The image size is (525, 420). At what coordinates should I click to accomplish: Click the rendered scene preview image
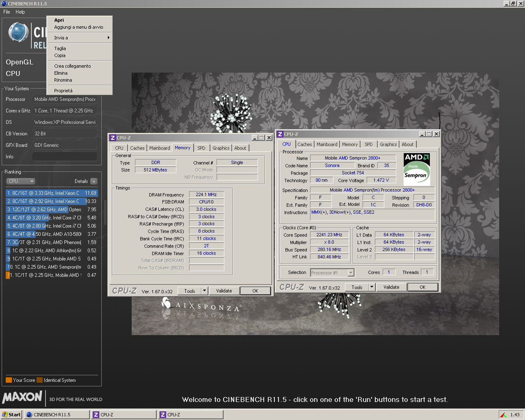pos(315,204)
